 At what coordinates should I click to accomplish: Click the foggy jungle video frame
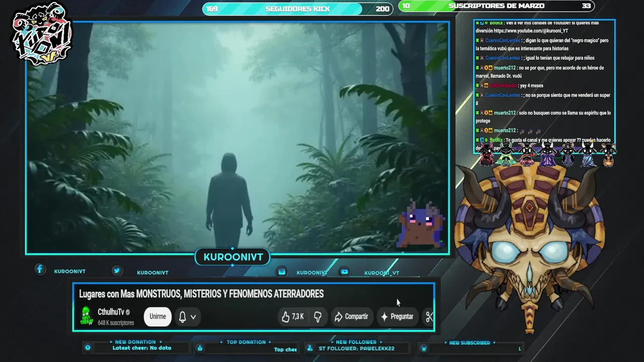[x=237, y=138]
